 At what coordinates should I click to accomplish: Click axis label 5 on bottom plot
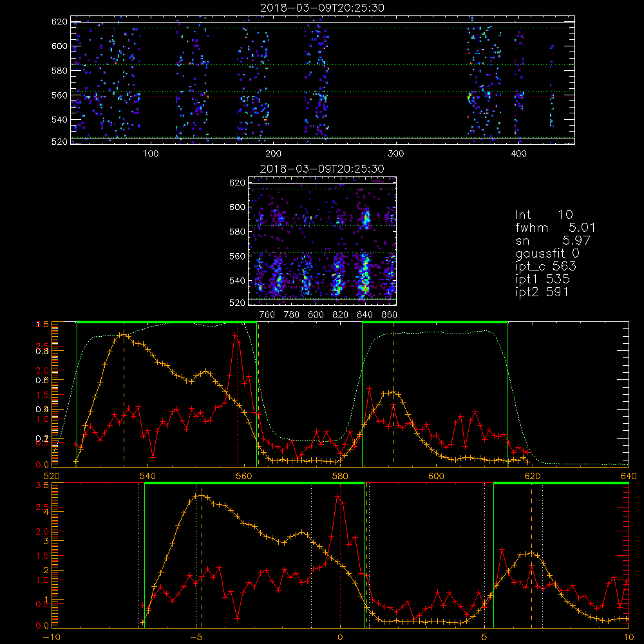click(485, 638)
